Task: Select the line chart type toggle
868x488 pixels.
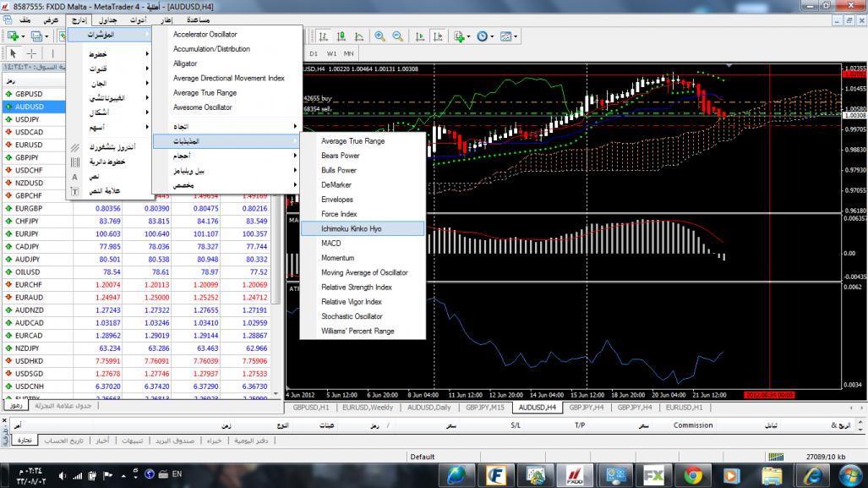Action: (360, 36)
